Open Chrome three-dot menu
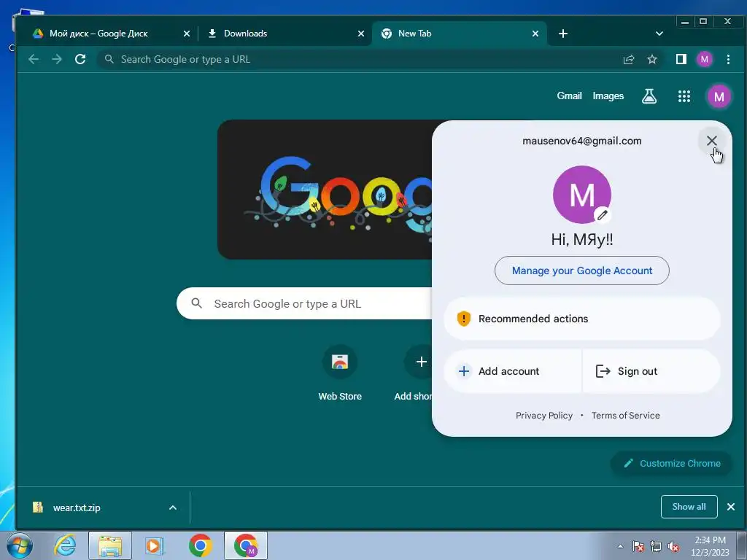 point(729,59)
